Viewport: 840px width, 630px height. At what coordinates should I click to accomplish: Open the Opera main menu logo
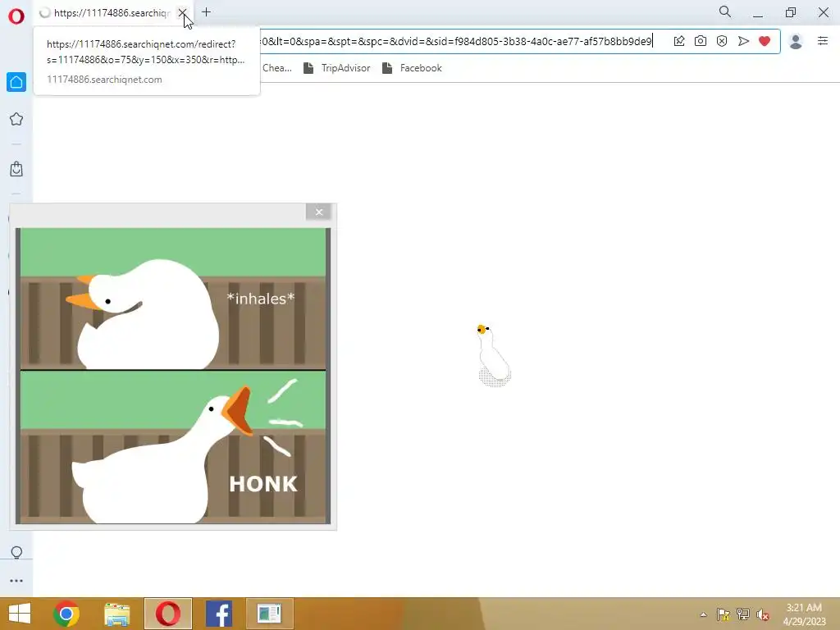coord(16,16)
